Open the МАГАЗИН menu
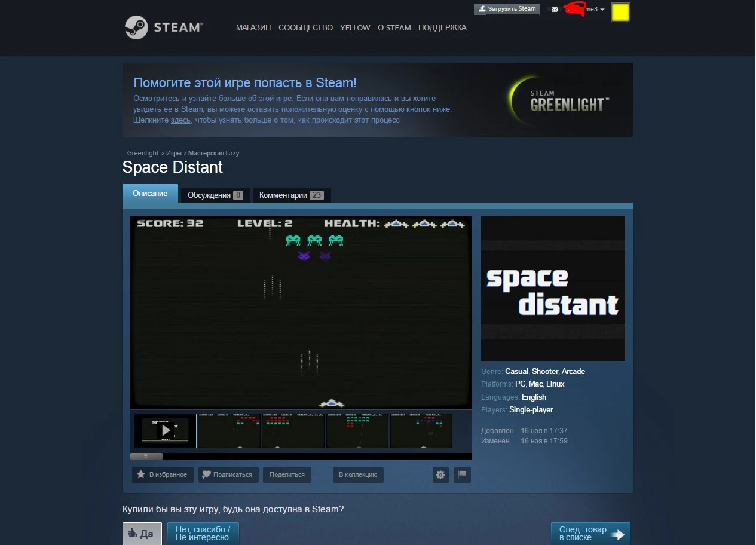756x545 pixels. 253,27
